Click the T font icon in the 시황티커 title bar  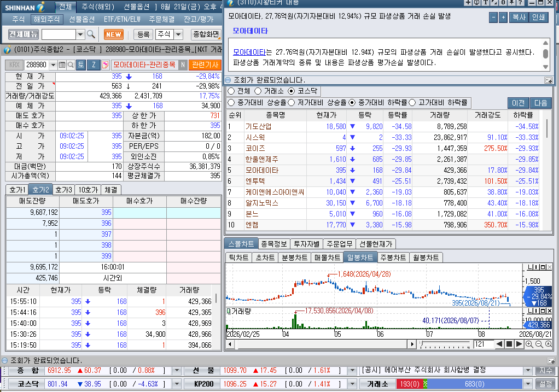[x=486, y=2]
